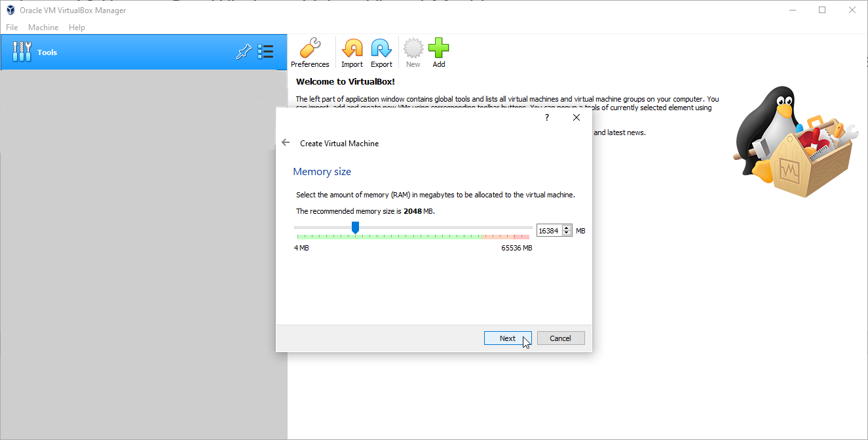Screen dimensions: 868x440
Task: Click the memory size slider handle
Action: (355, 228)
